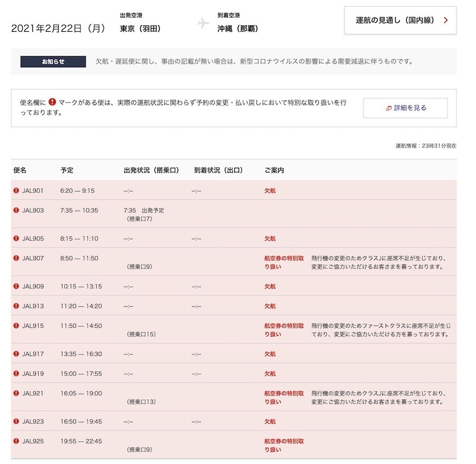The image size is (476, 464).
Task: Select the JAL915 航空券の特別取り扱い notice
Action: (284, 330)
